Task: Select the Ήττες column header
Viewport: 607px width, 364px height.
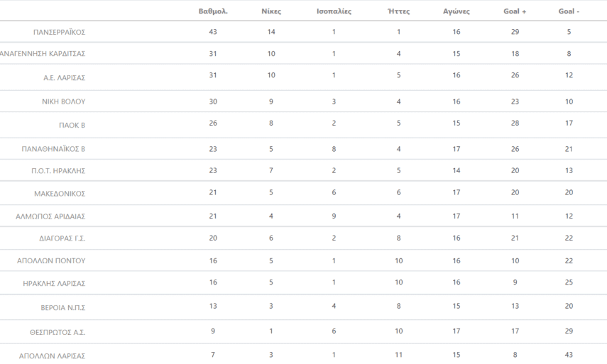Action: tap(399, 11)
